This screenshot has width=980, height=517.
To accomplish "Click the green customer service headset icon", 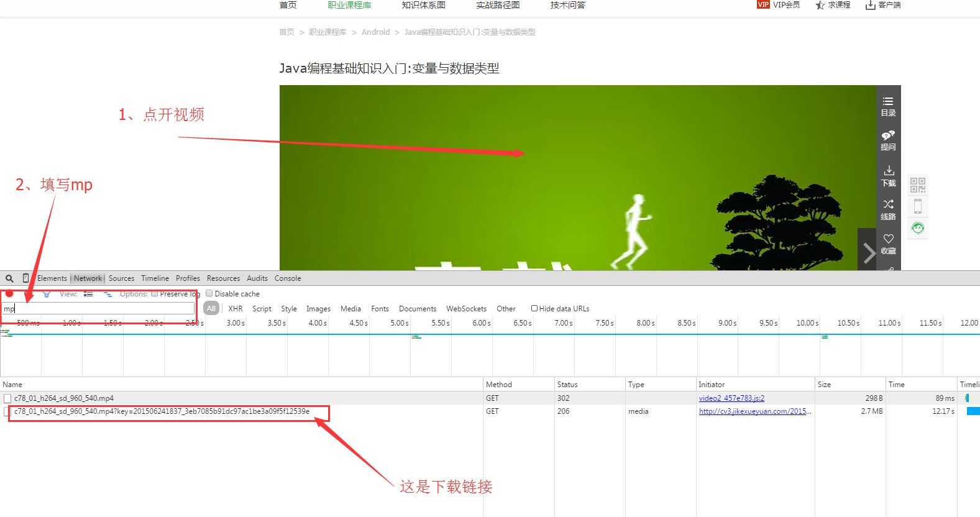I will [x=918, y=228].
